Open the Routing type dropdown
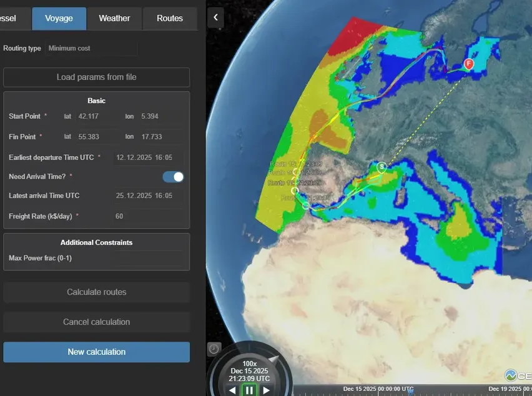 pos(91,49)
